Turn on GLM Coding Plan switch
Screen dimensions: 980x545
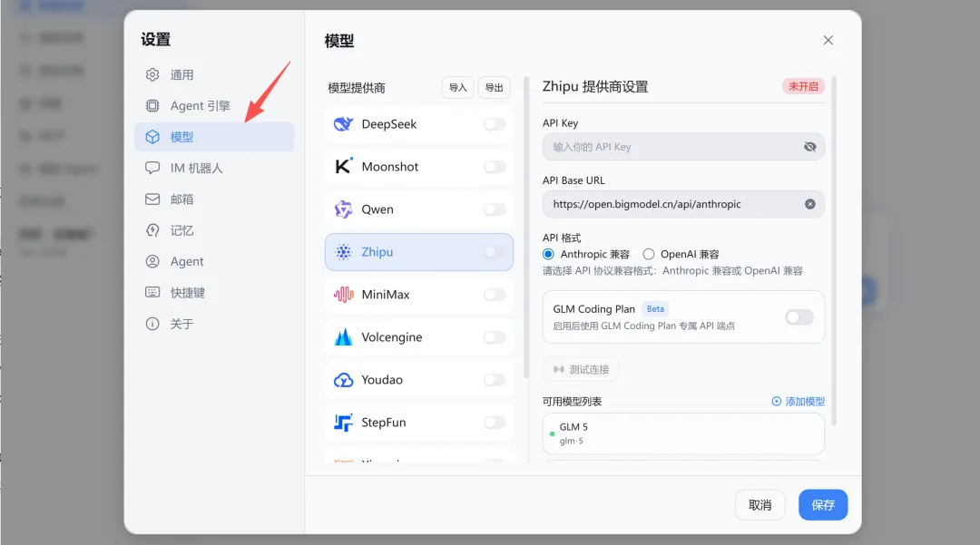[x=799, y=317]
